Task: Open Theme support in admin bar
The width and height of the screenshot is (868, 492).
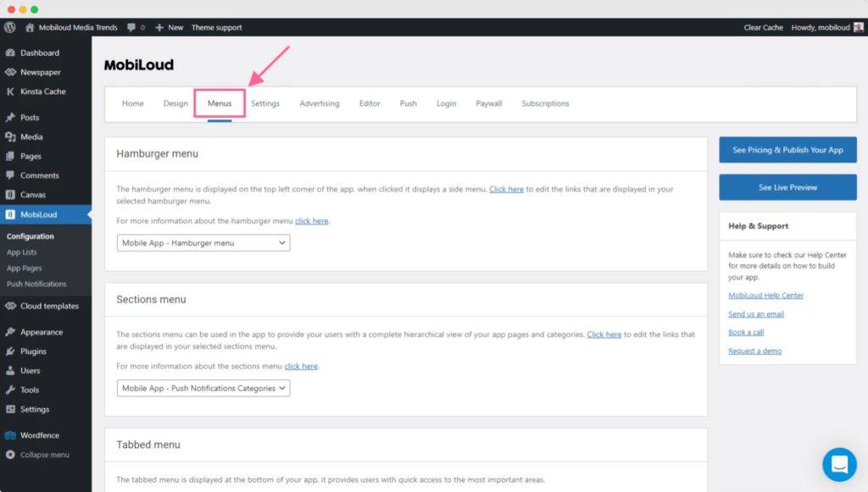Action: click(x=216, y=27)
